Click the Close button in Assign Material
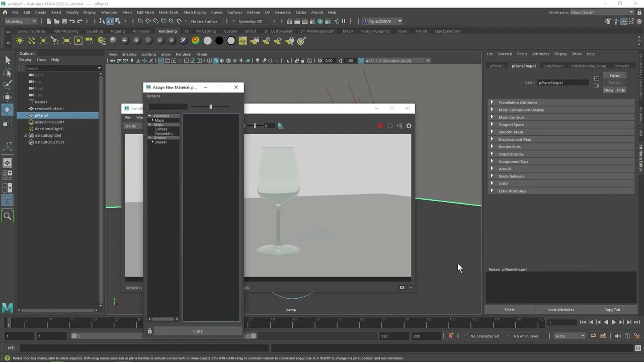Viewport: 644px width, 362px height. (x=198, y=331)
